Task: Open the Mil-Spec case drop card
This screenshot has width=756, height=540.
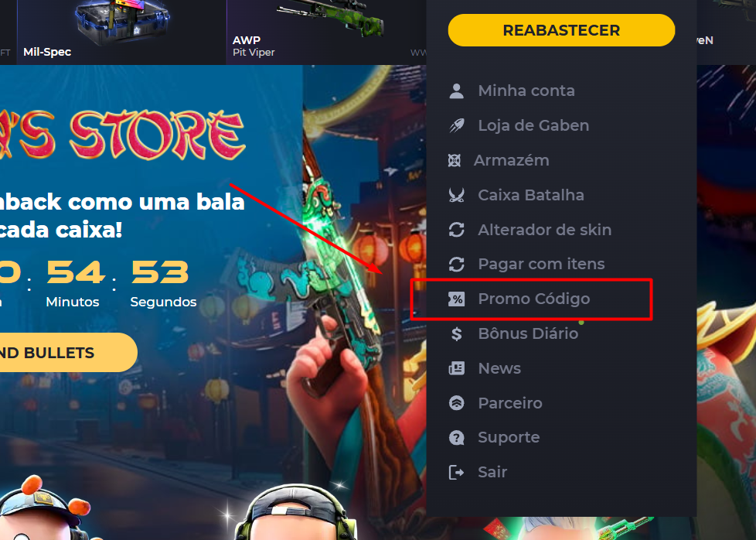Action: pos(121,32)
